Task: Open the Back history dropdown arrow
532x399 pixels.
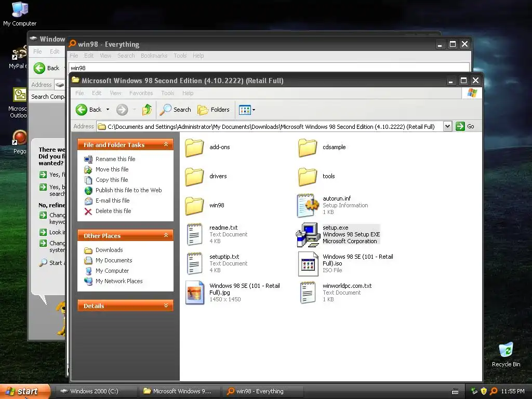Action: [x=108, y=110]
